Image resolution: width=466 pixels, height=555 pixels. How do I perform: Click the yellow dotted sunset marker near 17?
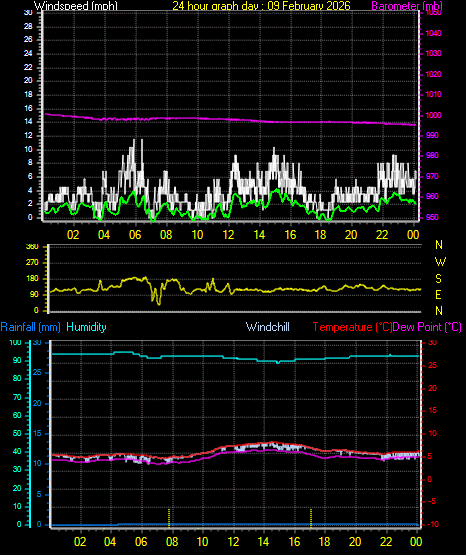coord(311,518)
